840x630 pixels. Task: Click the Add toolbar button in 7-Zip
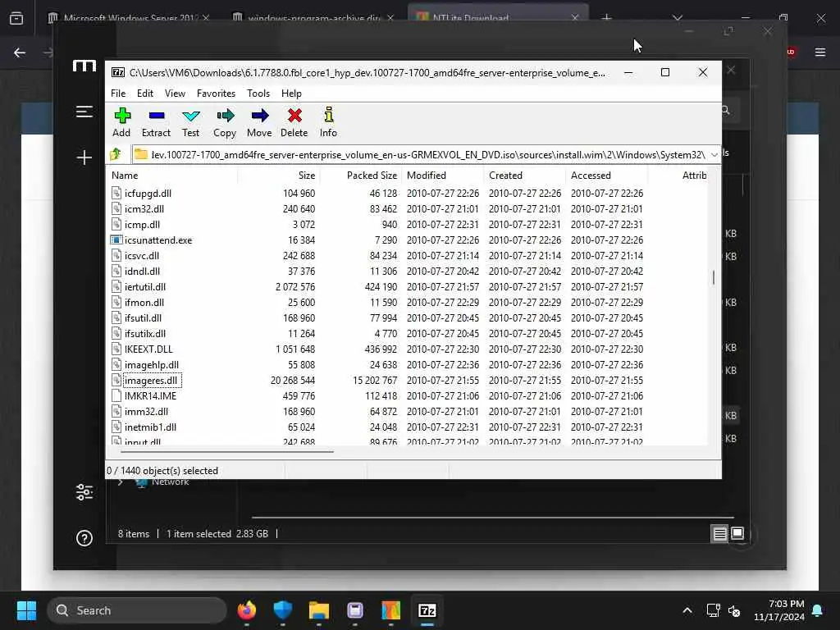coord(121,123)
